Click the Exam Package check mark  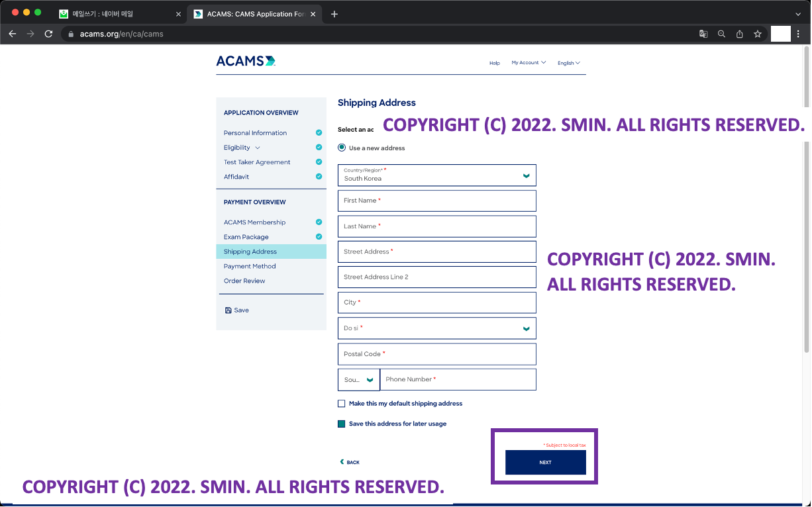click(x=319, y=237)
